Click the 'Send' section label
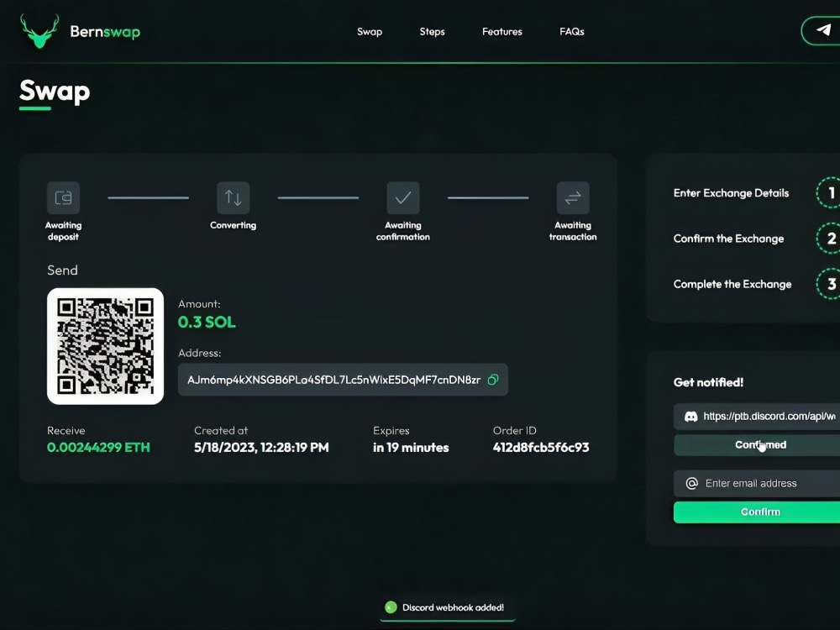This screenshot has height=630, width=840. [x=62, y=270]
